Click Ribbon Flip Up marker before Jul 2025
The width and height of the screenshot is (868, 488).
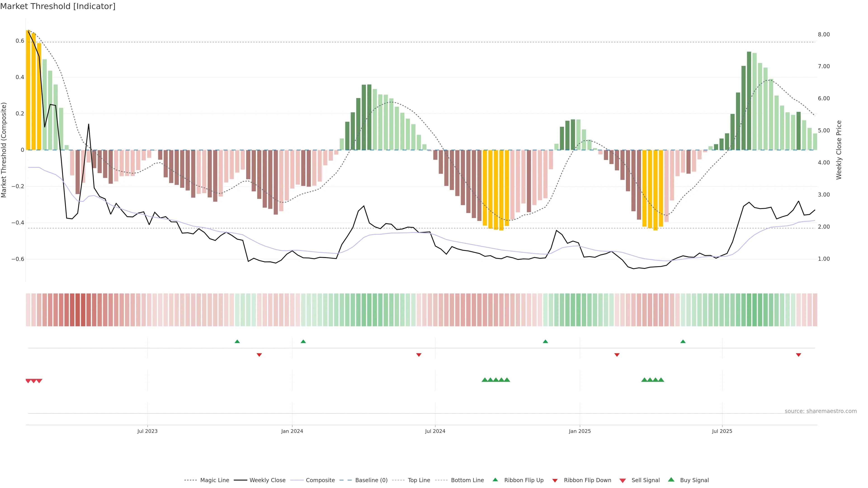683,342
